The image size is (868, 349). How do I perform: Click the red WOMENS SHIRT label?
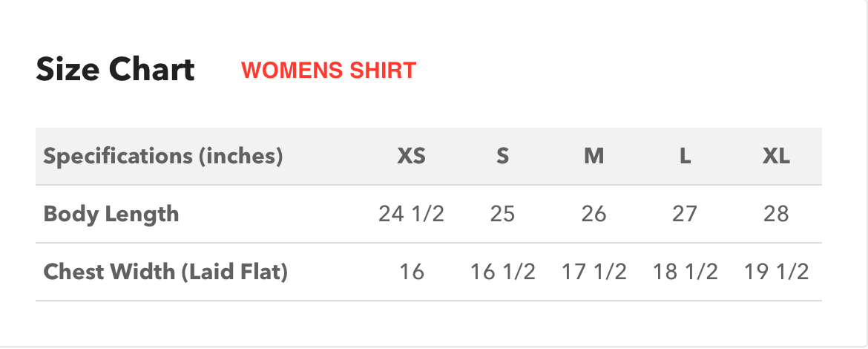click(329, 71)
